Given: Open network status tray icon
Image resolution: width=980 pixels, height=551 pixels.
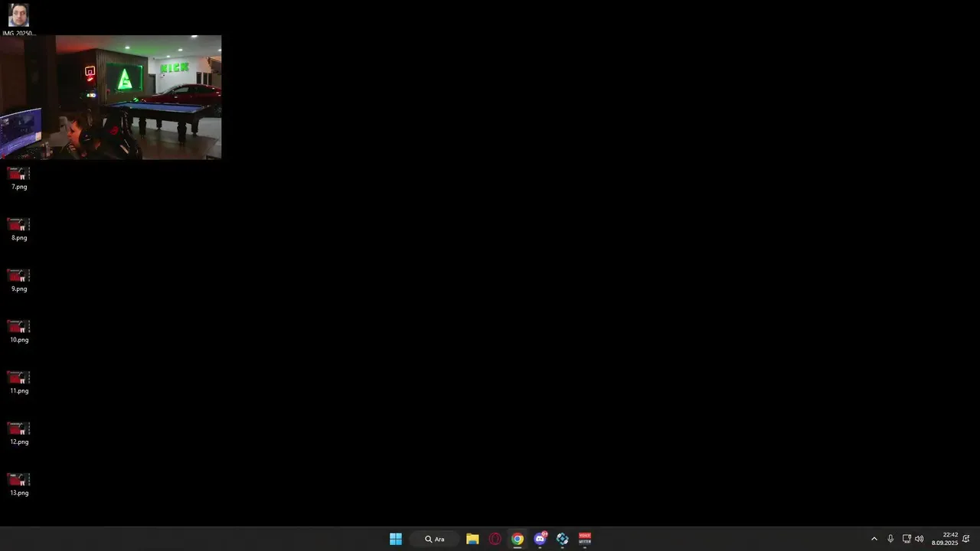Looking at the screenshot, I should tap(906, 539).
